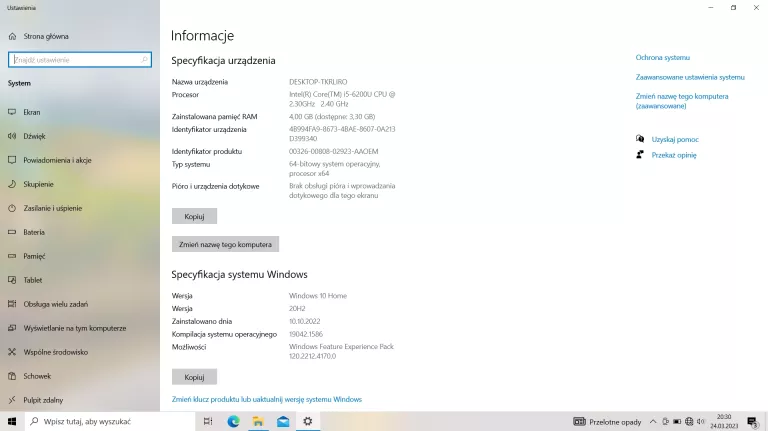
Task: Launch Microsoft Edge from taskbar
Action: [x=233, y=421]
